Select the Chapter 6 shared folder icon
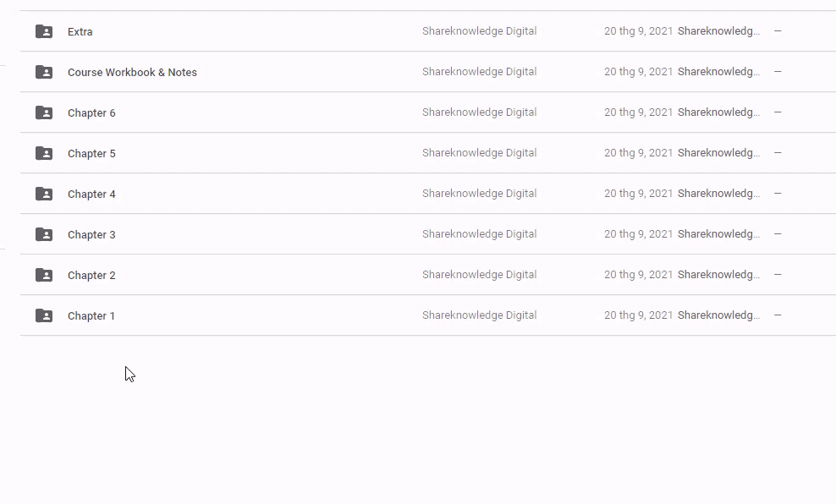This screenshot has width=836, height=504. point(44,112)
